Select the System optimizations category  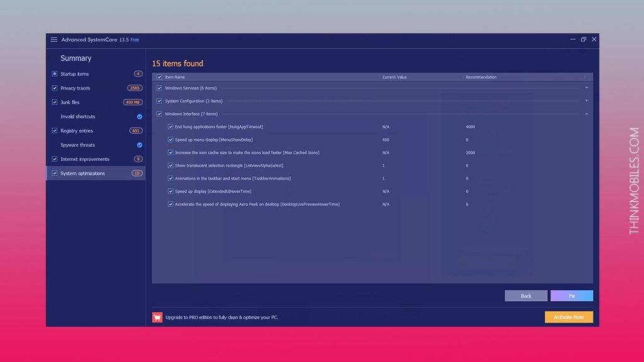tap(96, 174)
